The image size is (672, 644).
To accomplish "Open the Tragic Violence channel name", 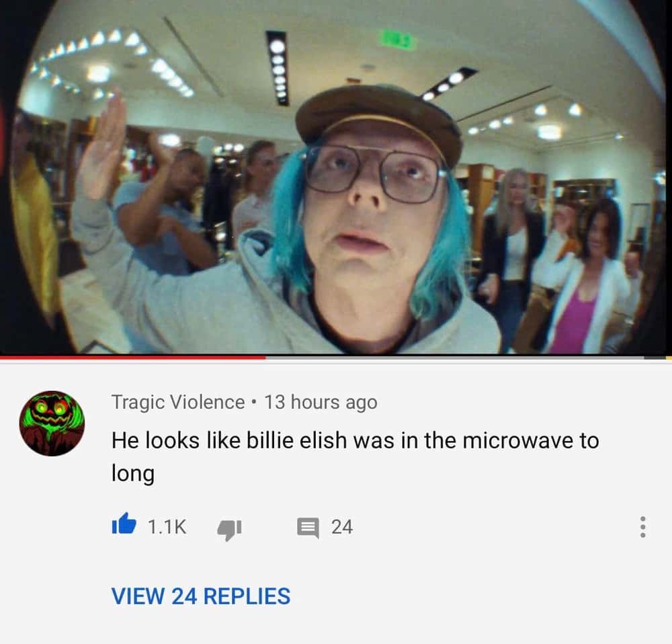I will pos(178,402).
